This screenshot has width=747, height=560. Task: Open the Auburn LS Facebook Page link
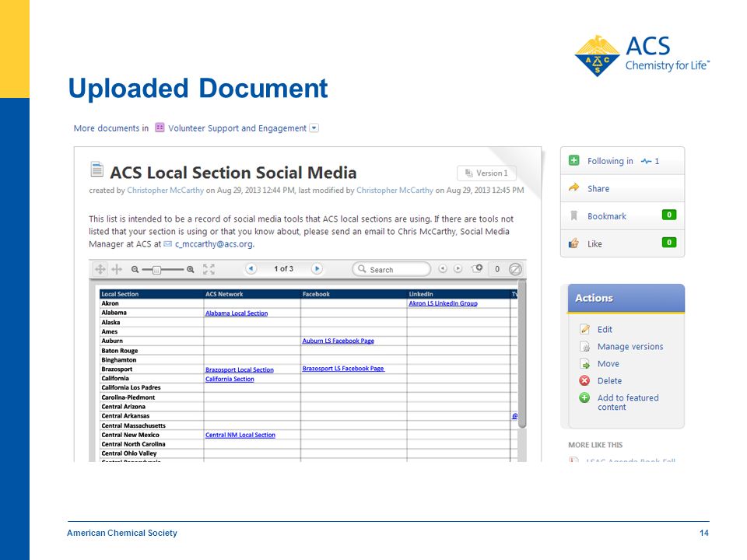[x=338, y=341]
